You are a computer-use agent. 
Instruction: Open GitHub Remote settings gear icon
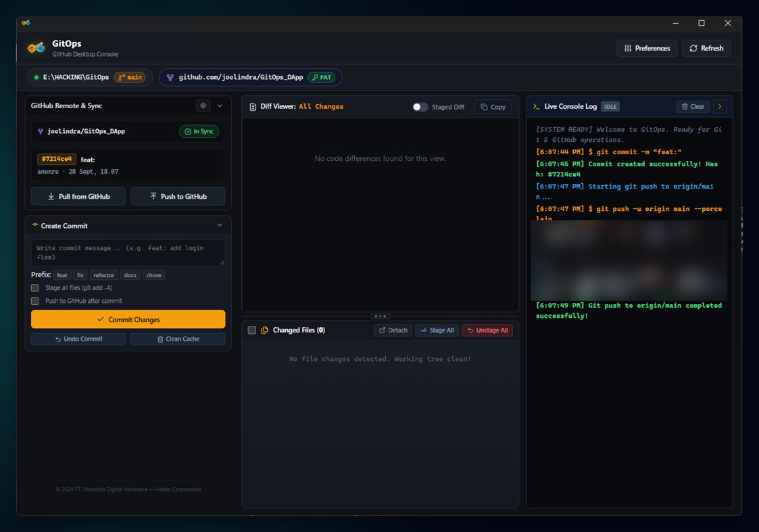coord(203,105)
